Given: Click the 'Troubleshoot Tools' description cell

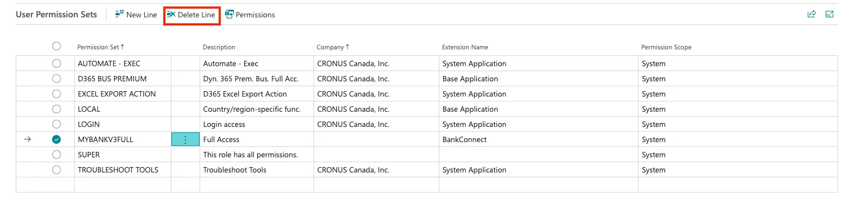Looking at the screenshot, I should [x=257, y=170].
